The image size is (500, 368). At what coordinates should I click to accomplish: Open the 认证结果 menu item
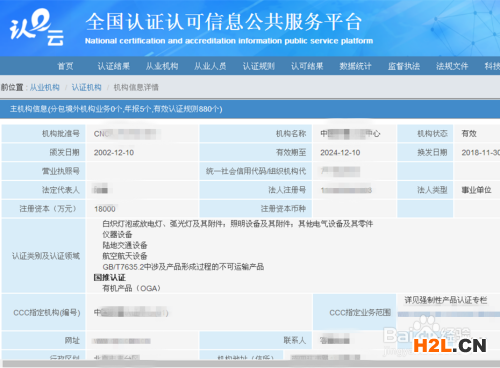point(114,66)
